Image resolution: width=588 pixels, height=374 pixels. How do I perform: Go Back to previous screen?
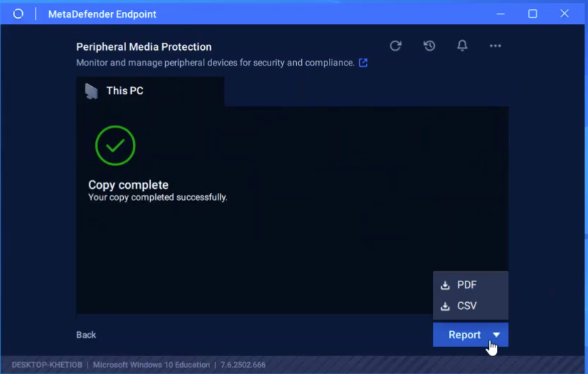[x=86, y=335]
